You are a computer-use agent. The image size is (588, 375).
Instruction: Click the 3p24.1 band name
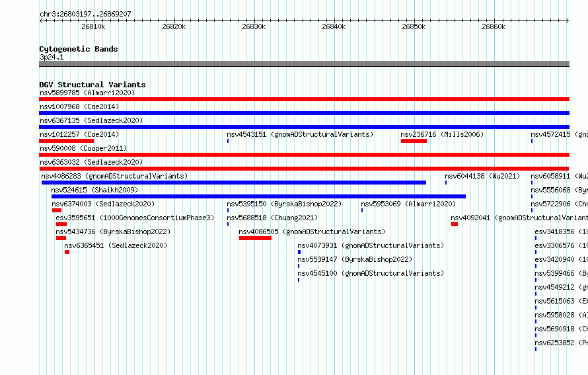coord(52,57)
